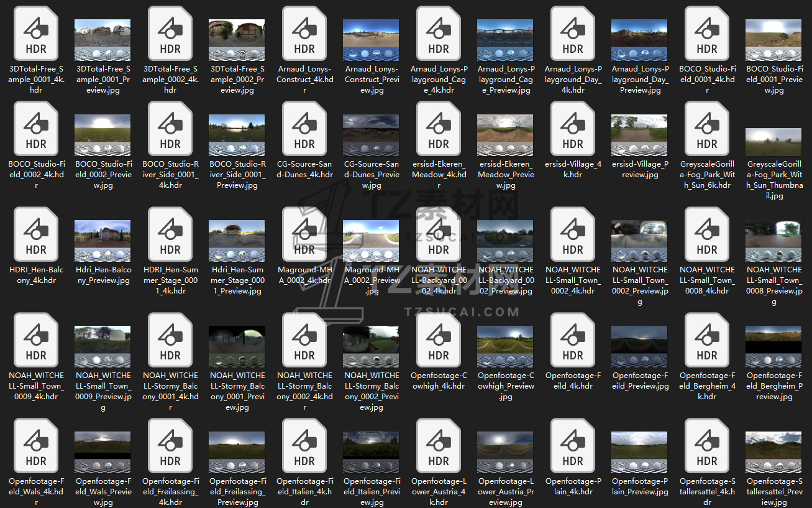Select the Openfootage-Plain_Preview.jpg thumbnail

[639, 453]
